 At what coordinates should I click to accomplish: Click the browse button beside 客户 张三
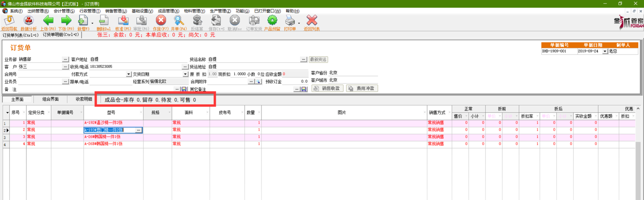[65, 67]
